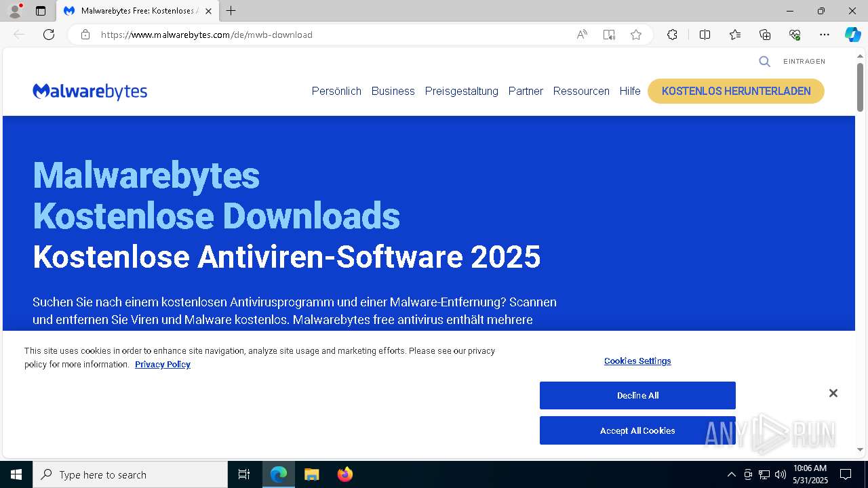Open the Hilfe menu
Image resolution: width=868 pixels, height=488 pixels.
click(629, 91)
